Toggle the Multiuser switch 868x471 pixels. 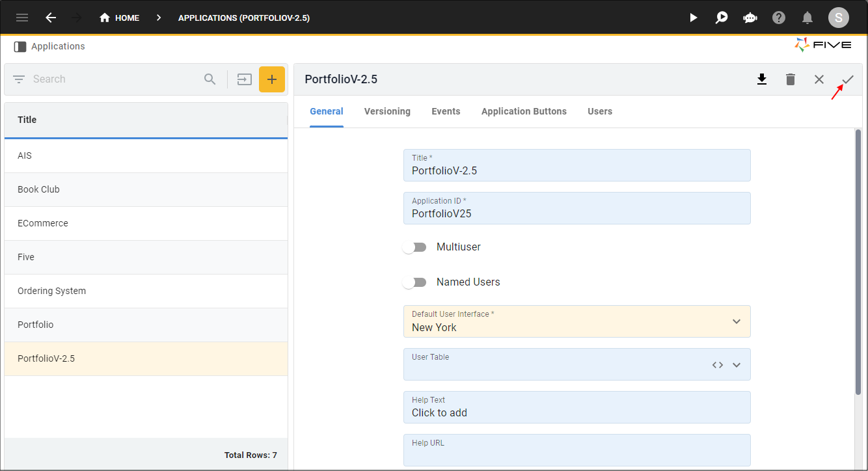(414, 247)
